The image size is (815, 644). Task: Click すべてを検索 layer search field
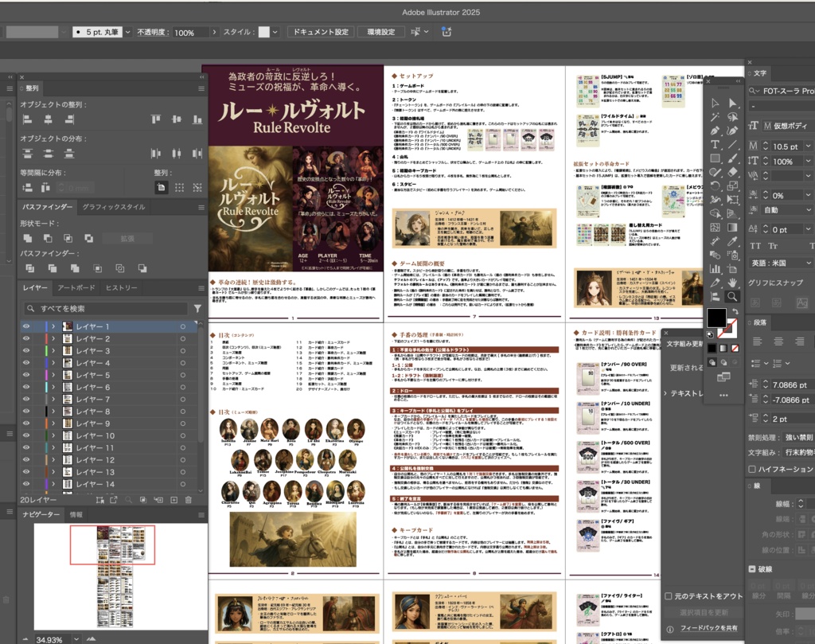pyautogui.click(x=106, y=308)
